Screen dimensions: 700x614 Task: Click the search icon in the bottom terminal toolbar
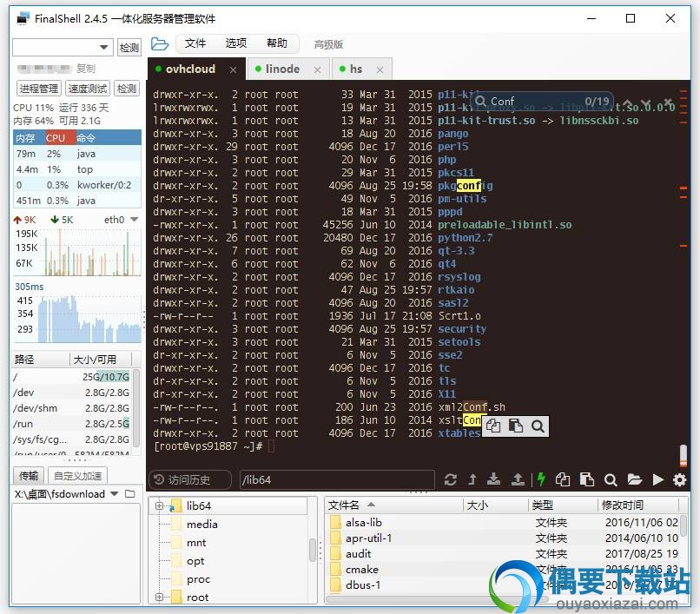[x=611, y=480]
